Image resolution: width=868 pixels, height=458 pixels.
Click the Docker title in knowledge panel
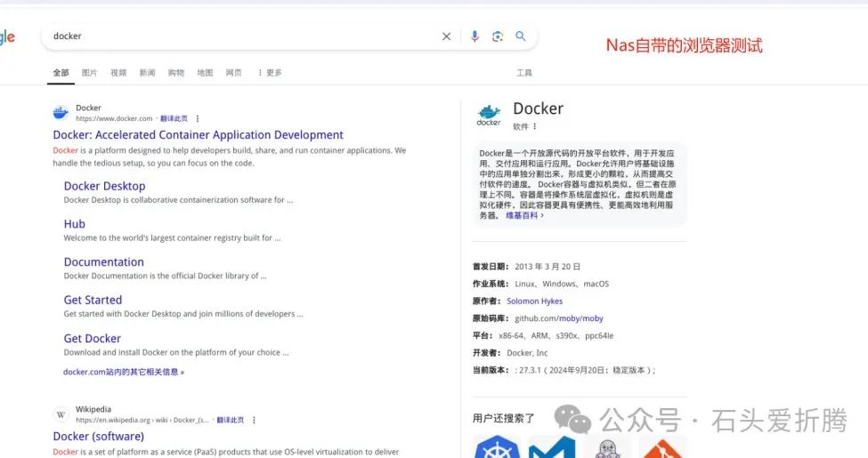tap(538, 108)
